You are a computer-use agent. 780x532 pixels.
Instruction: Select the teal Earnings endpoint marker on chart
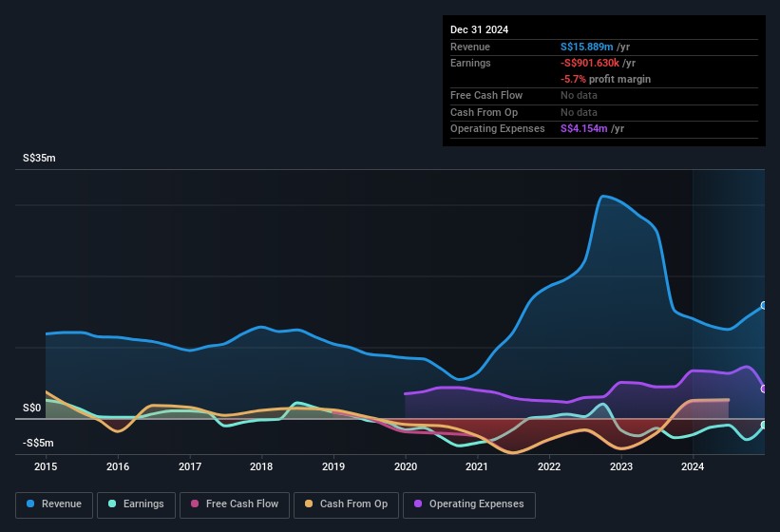click(763, 425)
